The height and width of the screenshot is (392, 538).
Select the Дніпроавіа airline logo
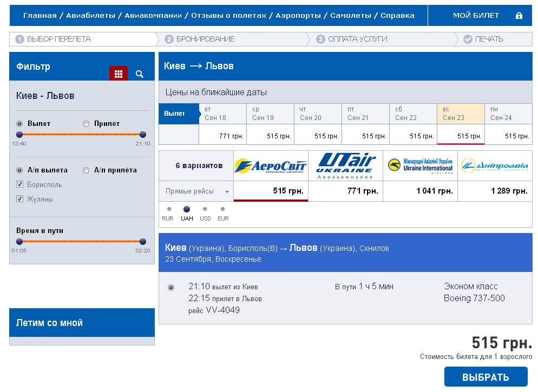coord(495,166)
